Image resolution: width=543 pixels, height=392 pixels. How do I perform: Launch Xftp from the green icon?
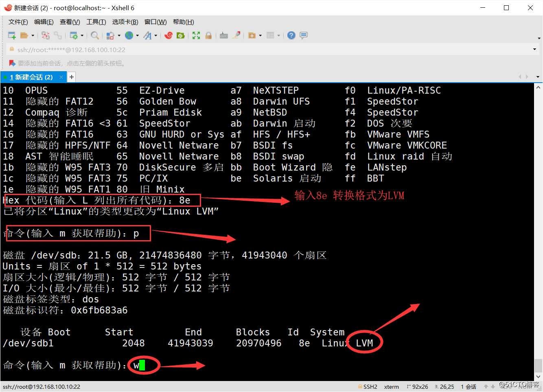(180, 35)
